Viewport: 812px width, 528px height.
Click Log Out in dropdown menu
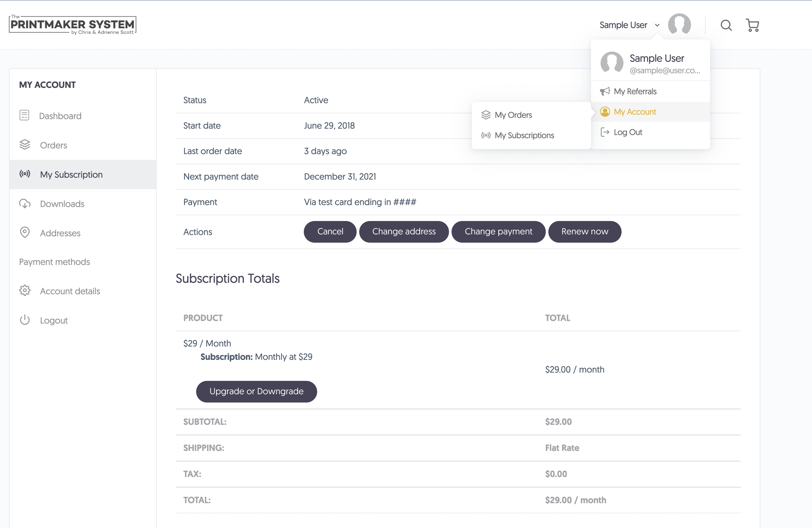pos(627,132)
